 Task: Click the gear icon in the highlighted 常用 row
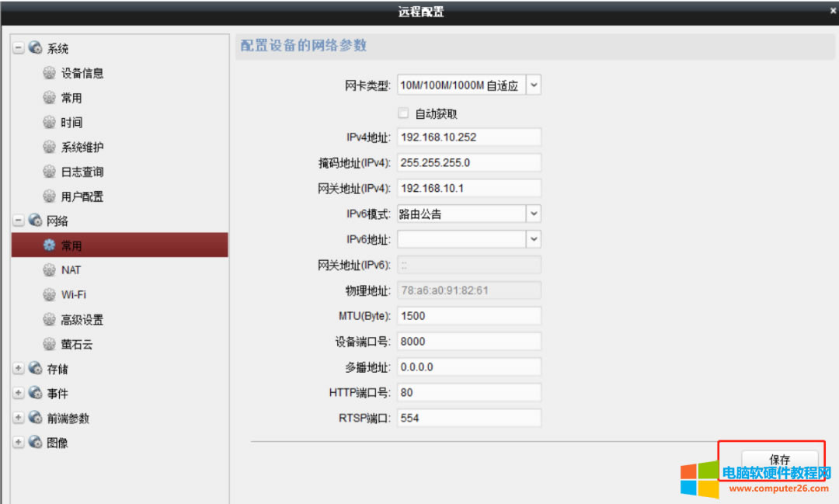point(49,245)
